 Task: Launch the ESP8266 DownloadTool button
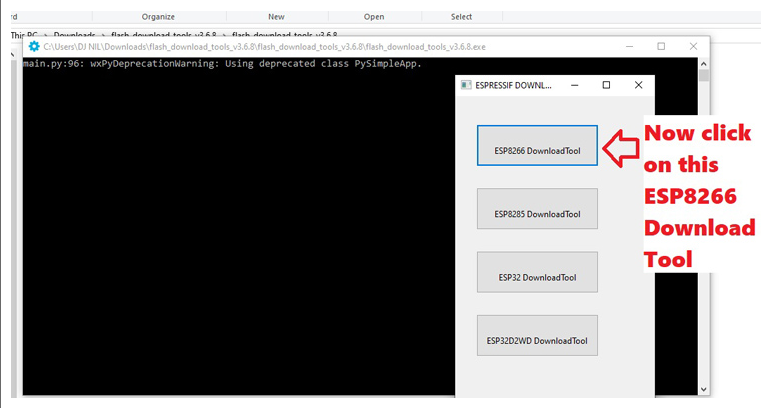coord(537,145)
